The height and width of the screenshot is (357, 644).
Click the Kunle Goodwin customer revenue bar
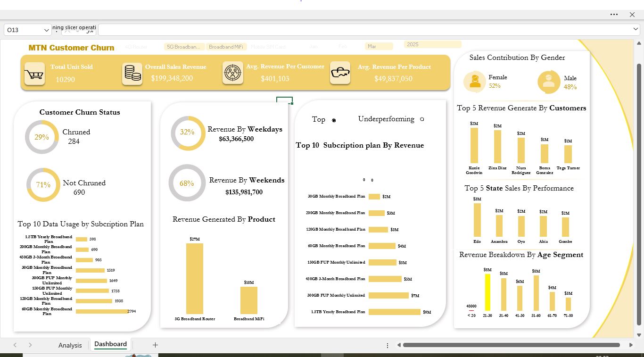click(x=474, y=146)
